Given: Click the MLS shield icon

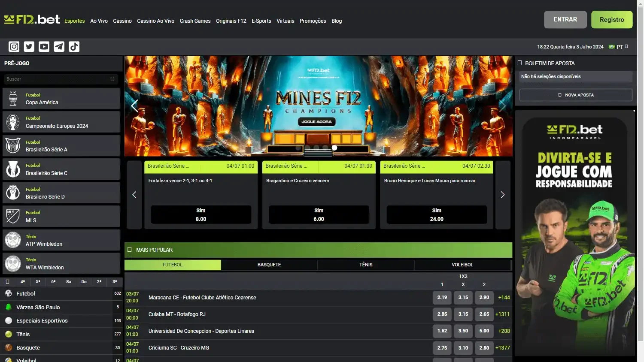Looking at the screenshot, I should (x=13, y=216).
